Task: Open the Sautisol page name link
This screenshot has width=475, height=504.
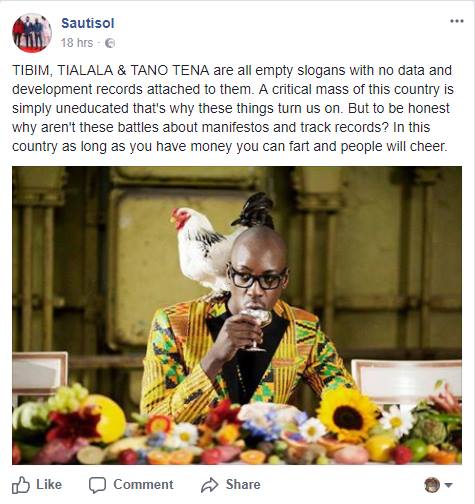Action: click(x=88, y=23)
